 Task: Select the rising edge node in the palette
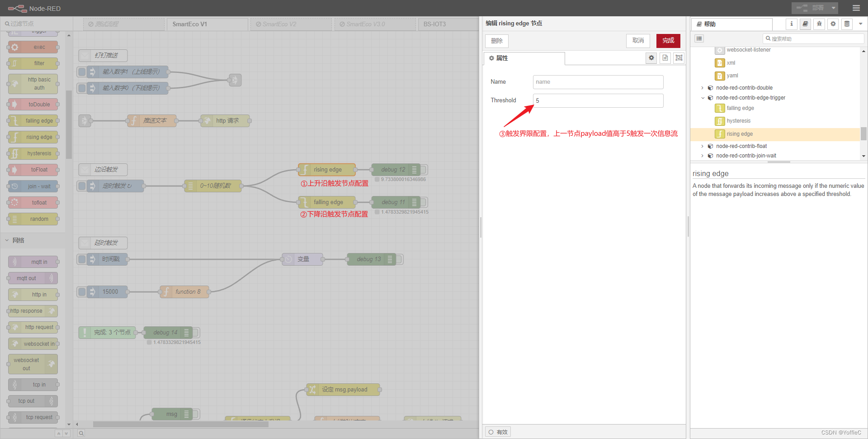pyautogui.click(x=33, y=137)
